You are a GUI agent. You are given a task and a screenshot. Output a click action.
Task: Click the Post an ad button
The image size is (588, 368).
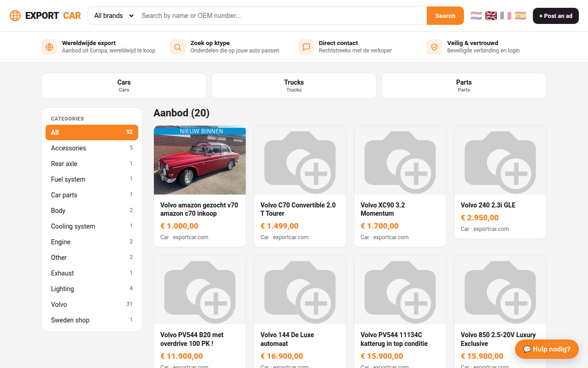[556, 16]
